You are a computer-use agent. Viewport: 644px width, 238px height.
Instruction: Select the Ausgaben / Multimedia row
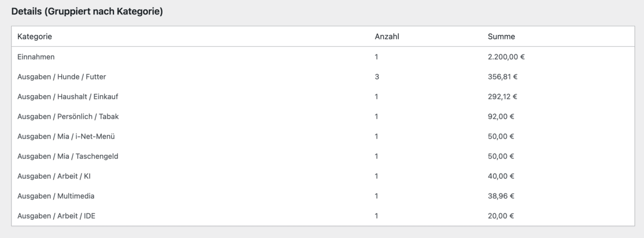tap(56, 196)
